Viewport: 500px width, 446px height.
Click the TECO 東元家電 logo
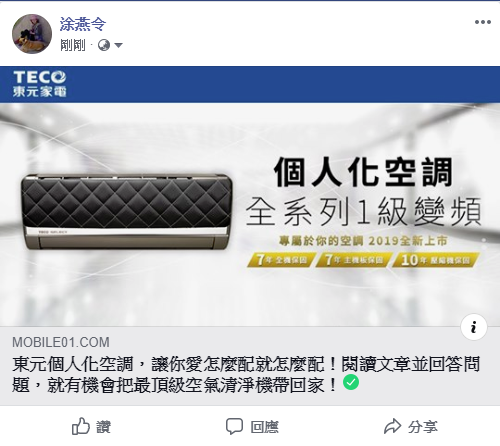[x=40, y=84]
